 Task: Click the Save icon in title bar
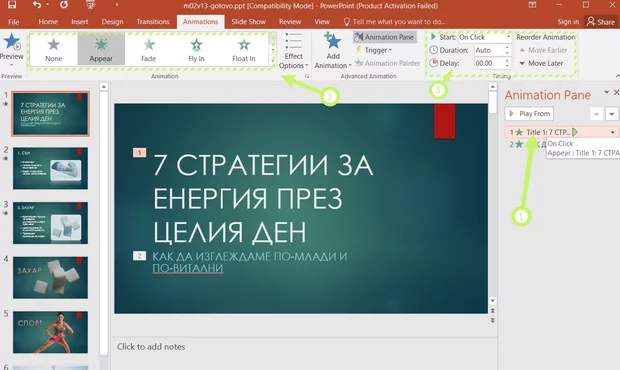12,4
